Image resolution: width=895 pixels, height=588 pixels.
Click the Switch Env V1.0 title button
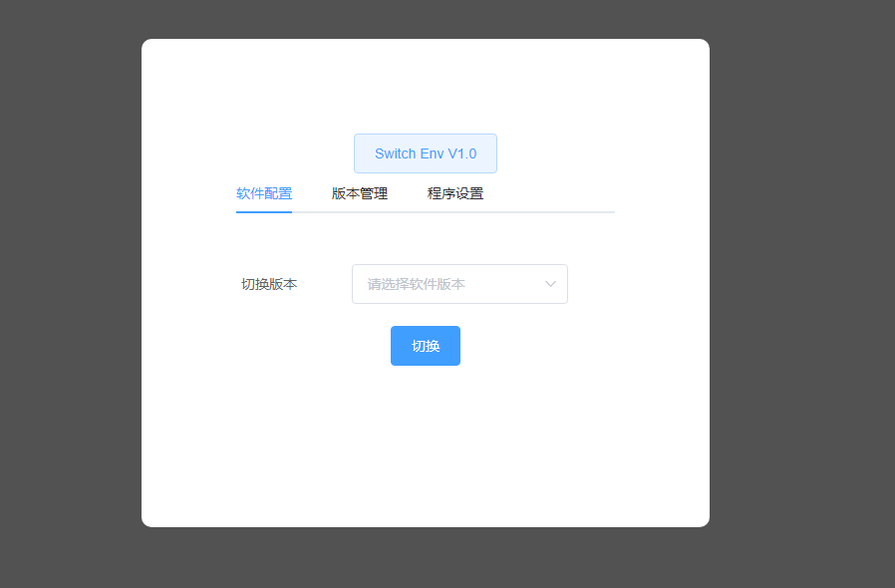point(426,153)
